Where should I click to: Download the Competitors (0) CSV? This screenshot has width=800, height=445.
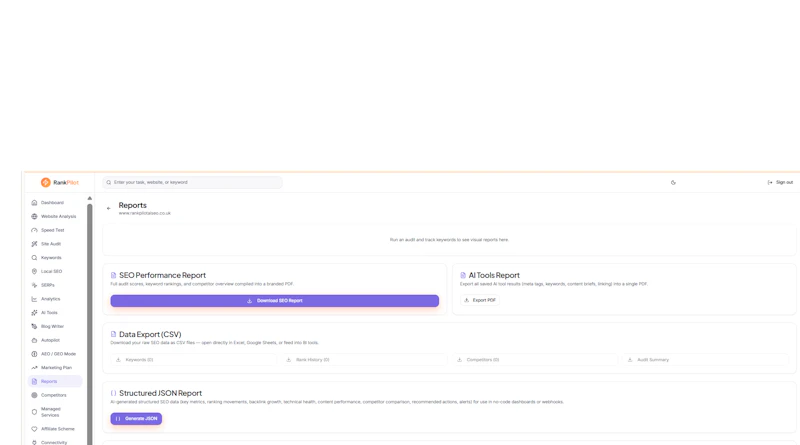[535, 360]
